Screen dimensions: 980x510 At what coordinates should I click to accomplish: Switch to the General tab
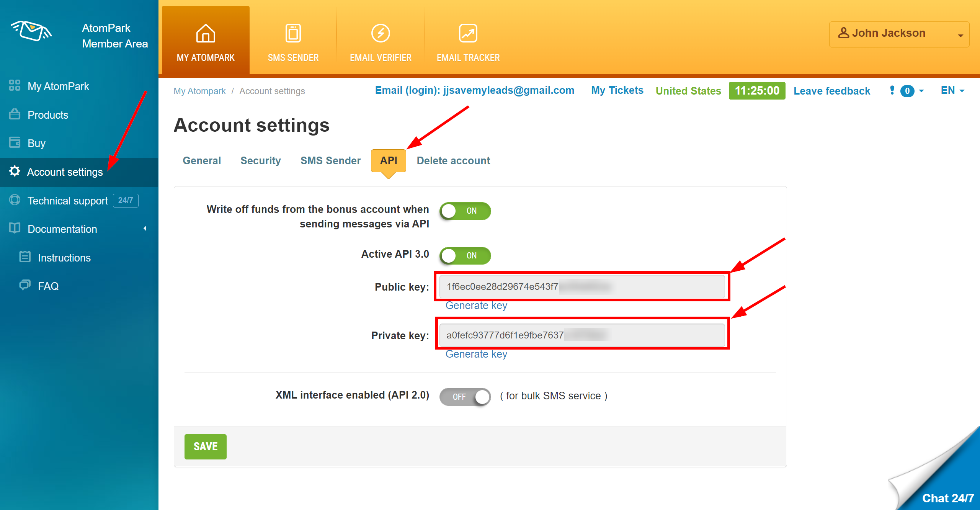tap(202, 160)
